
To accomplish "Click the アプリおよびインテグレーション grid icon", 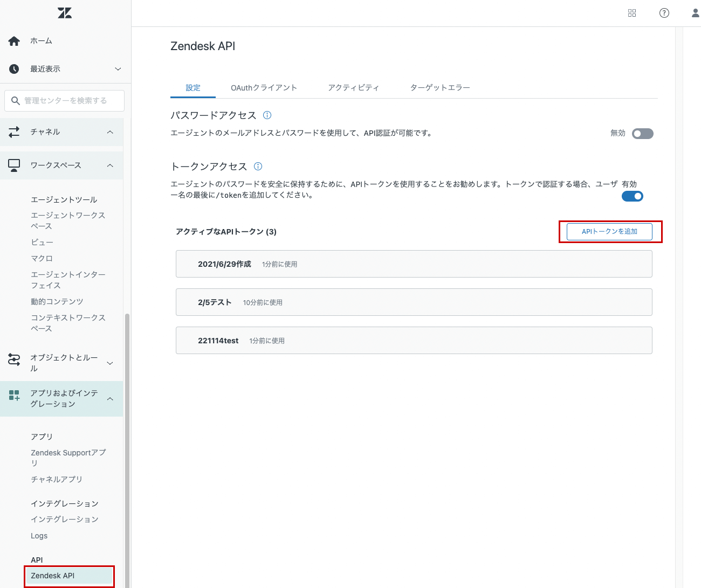I will pyautogui.click(x=14, y=396).
